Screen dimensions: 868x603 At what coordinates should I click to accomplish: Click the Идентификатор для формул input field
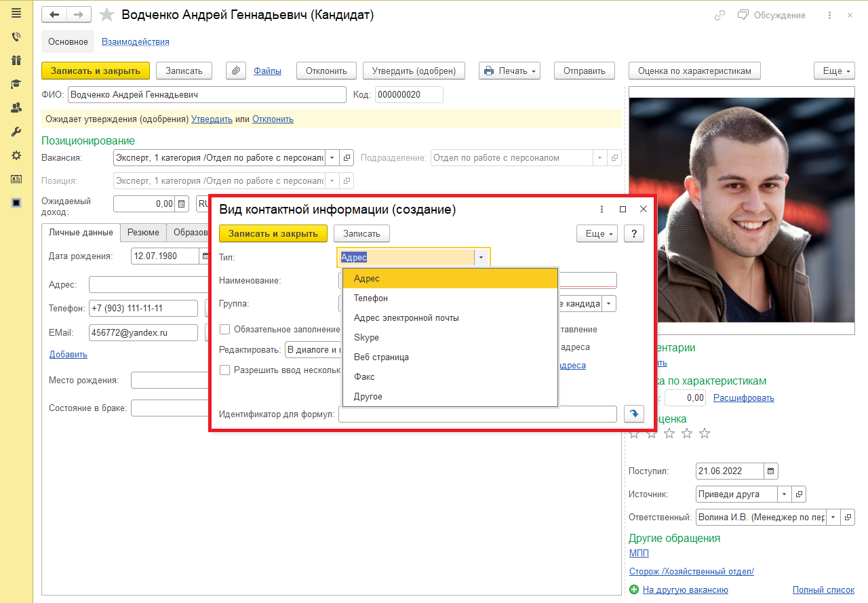477,414
